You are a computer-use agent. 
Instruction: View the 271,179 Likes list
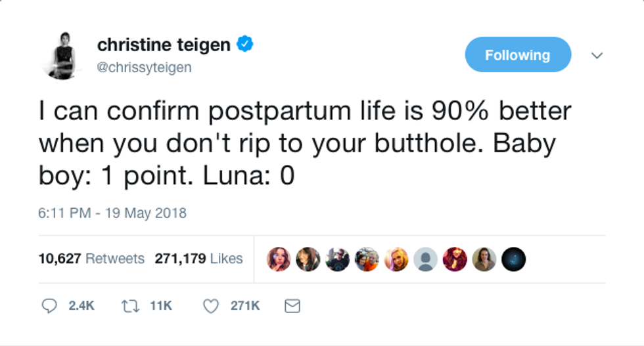[198, 259]
